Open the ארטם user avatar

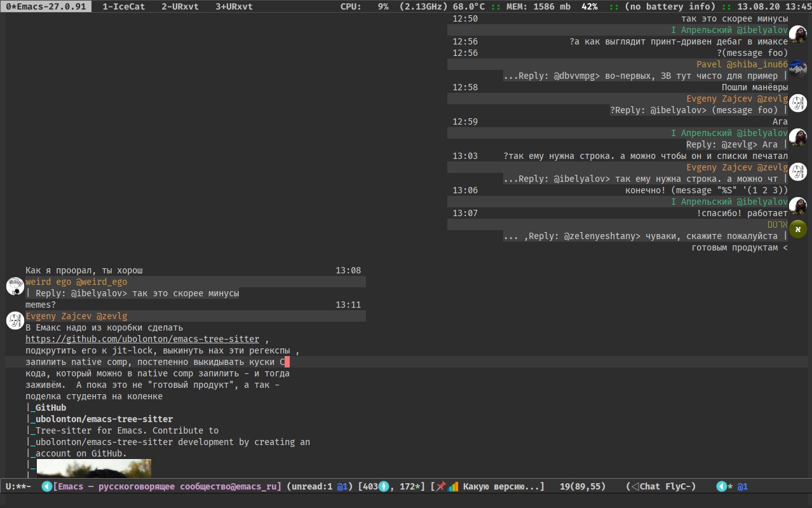coord(798,230)
